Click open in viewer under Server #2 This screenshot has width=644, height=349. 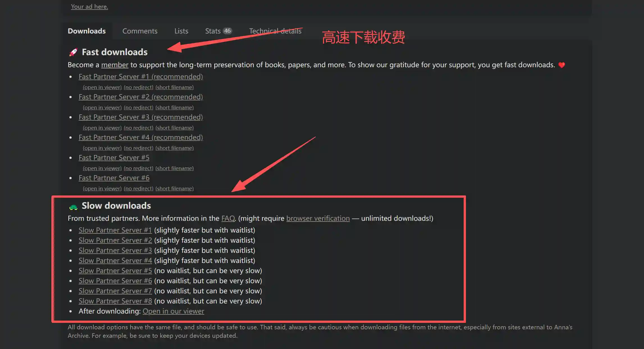click(x=102, y=107)
